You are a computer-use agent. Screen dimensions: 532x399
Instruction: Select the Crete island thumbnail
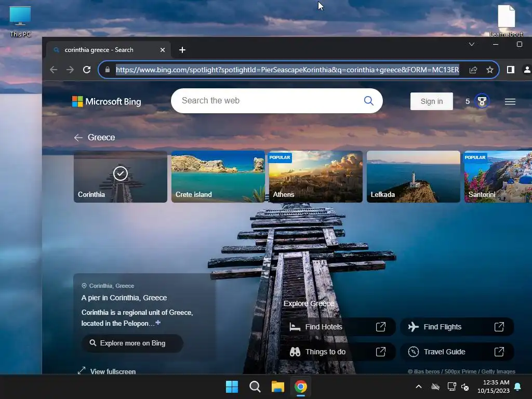point(218,177)
